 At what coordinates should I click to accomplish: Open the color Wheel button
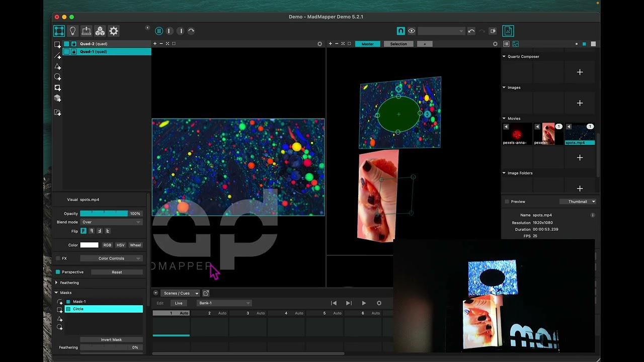tap(135, 245)
